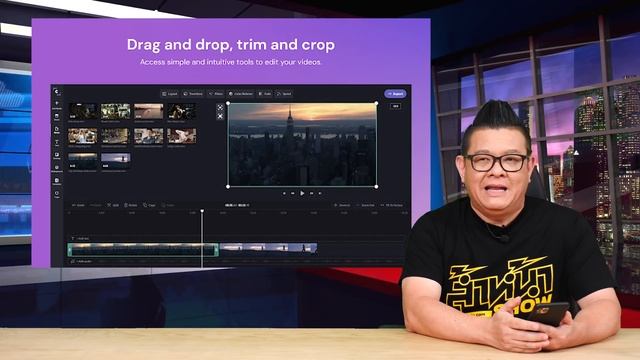Click Fit to screen on the timeline
This screenshot has height=360, width=640.
[391, 205]
